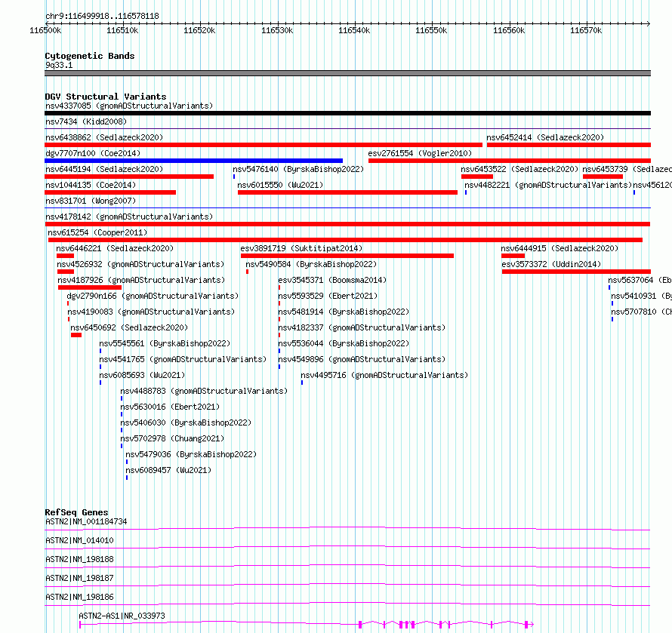The height and width of the screenshot is (633, 672).
Task: Click the RefSeq Genes track heading
Action: tap(77, 512)
